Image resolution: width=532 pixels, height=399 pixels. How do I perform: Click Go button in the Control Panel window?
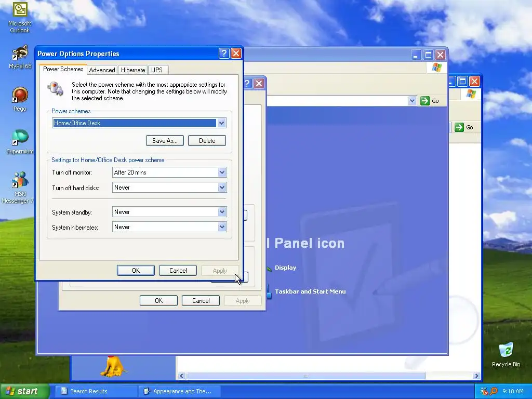pyautogui.click(x=430, y=101)
